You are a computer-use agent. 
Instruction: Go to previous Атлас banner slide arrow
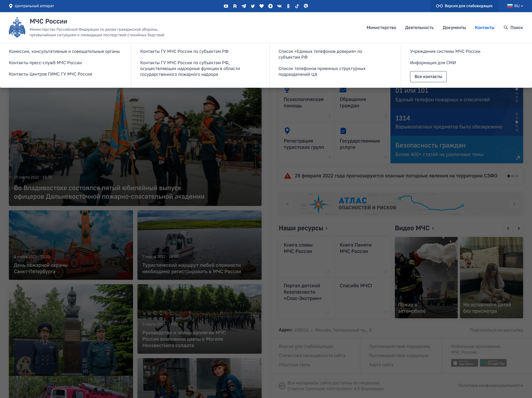click(x=287, y=204)
